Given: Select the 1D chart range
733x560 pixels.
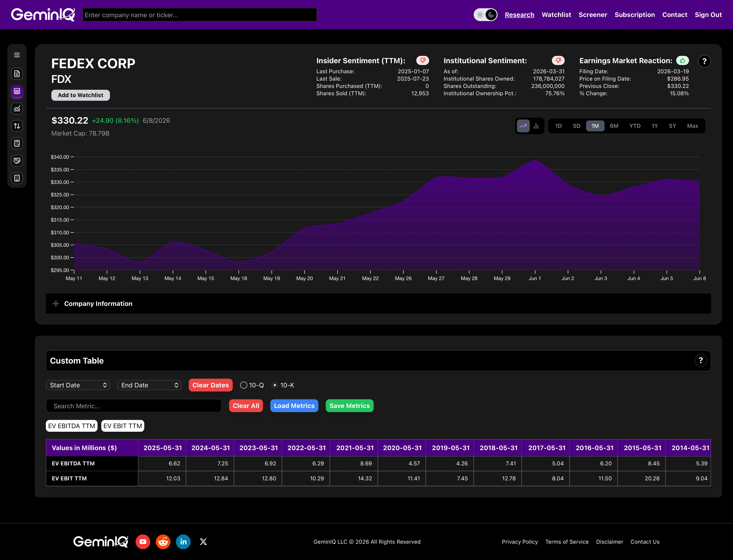Looking at the screenshot, I should tap(558, 126).
